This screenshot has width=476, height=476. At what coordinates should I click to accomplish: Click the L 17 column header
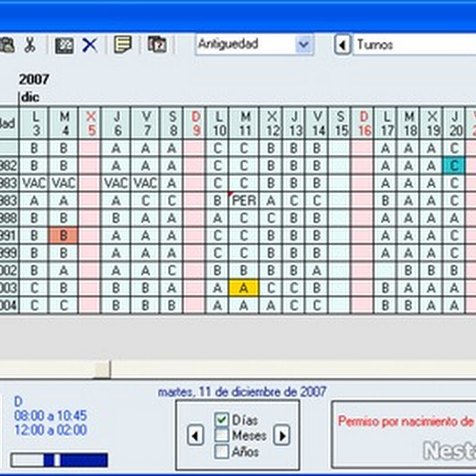click(x=385, y=123)
